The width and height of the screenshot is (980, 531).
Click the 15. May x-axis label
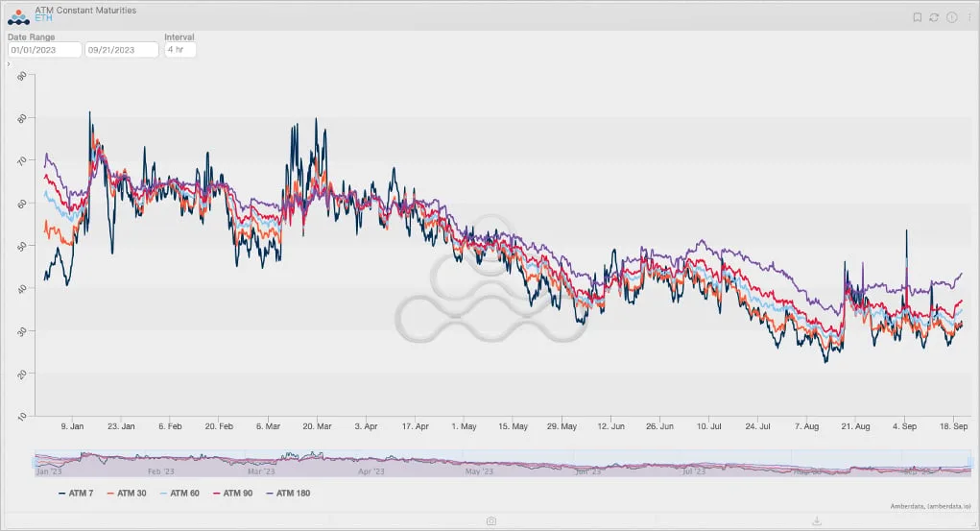click(x=514, y=426)
